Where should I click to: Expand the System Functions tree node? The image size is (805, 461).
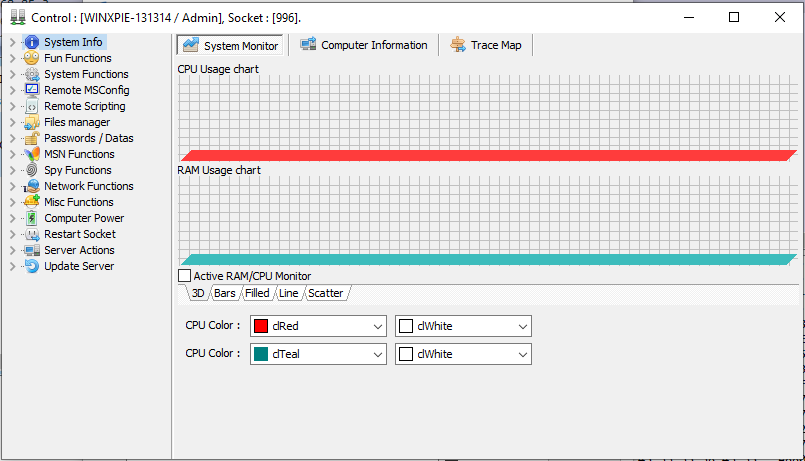(x=13, y=74)
